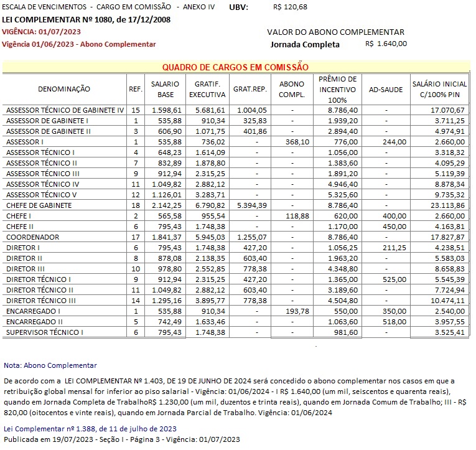Click the 'PRÊMIO DE INCENTIVO 100%' header
This screenshot has height=450, width=476.
(337, 89)
